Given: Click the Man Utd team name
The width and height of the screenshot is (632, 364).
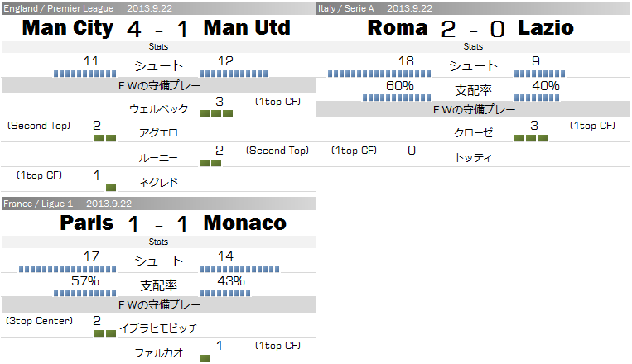Looking at the screenshot, I should tap(247, 28).
